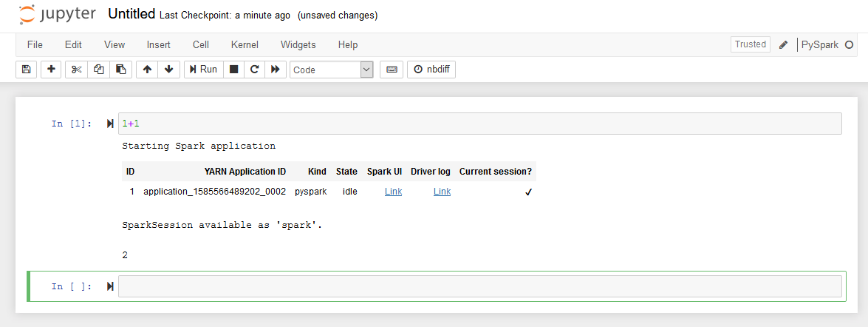868x327 pixels.
Task: Copy selected cells icon
Action: (98, 70)
